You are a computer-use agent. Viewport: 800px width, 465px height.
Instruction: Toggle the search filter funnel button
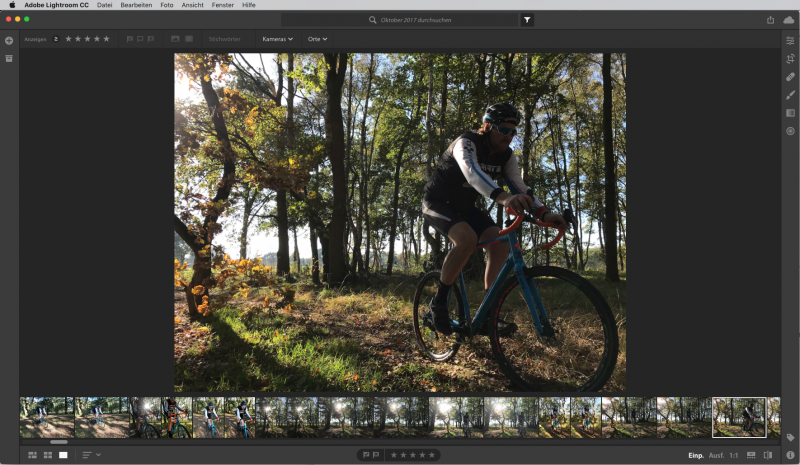click(527, 19)
